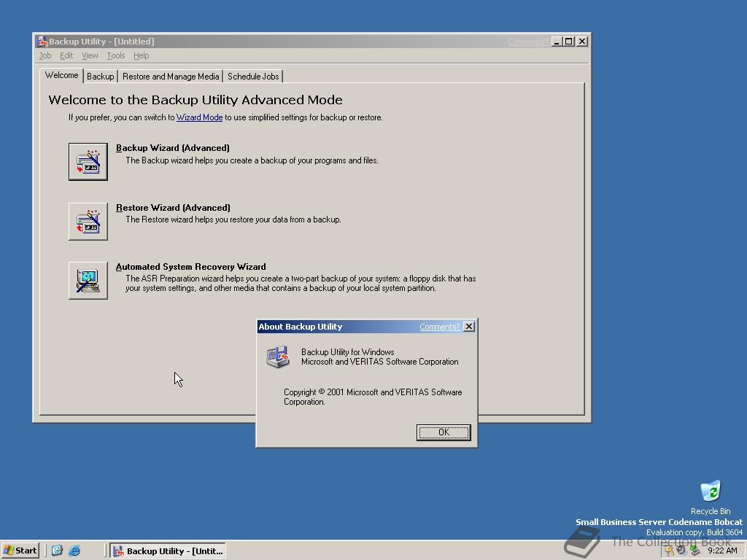Open the Help menu

(x=141, y=55)
